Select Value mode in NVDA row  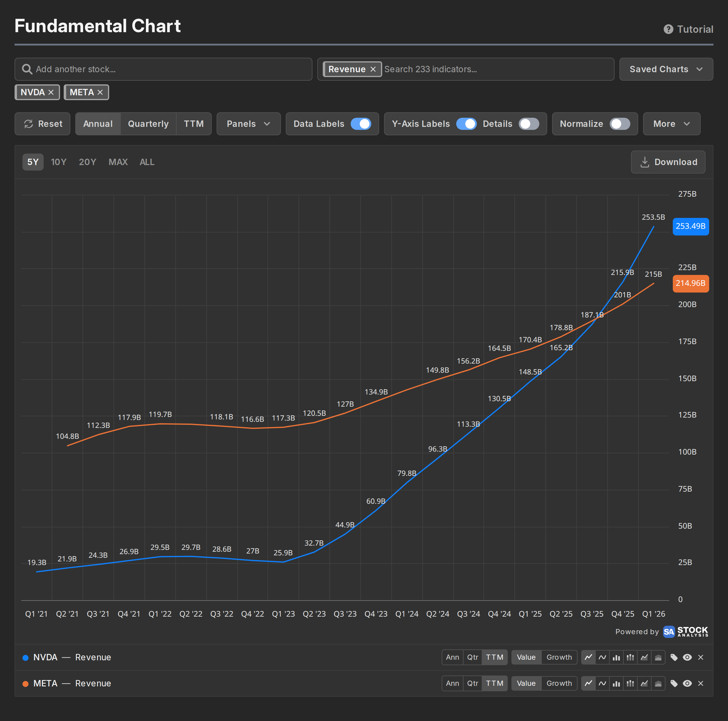click(x=526, y=657)
